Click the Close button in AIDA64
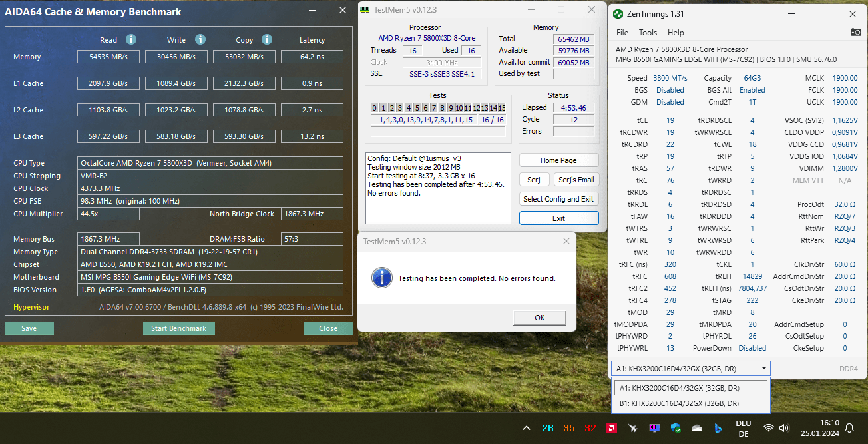 coord(328,328)
